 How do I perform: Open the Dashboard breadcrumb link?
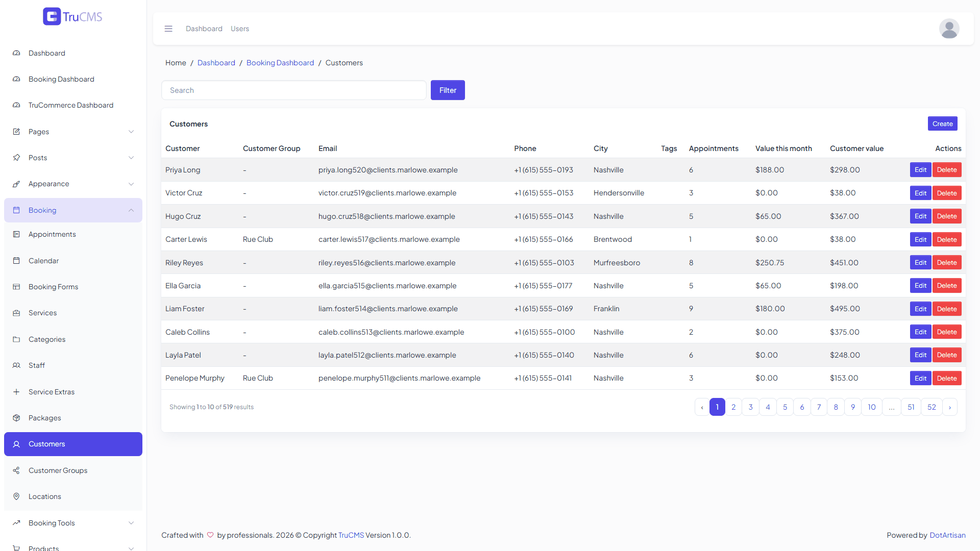216,63
